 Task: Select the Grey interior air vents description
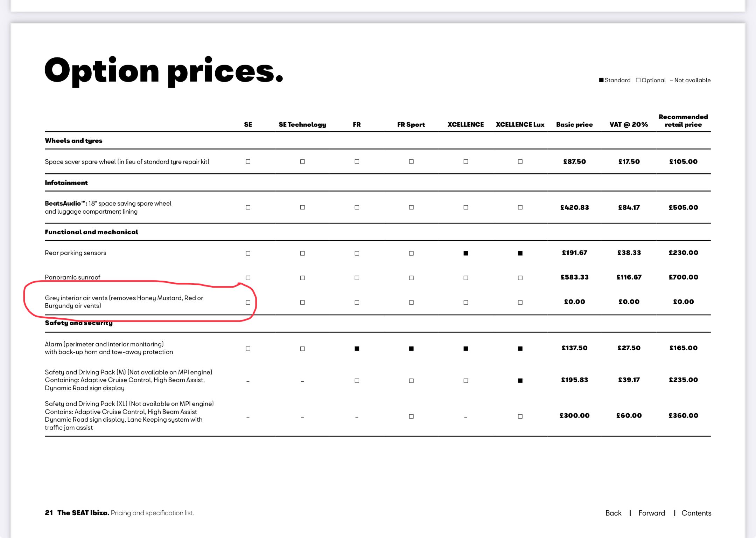click(124, 302)
